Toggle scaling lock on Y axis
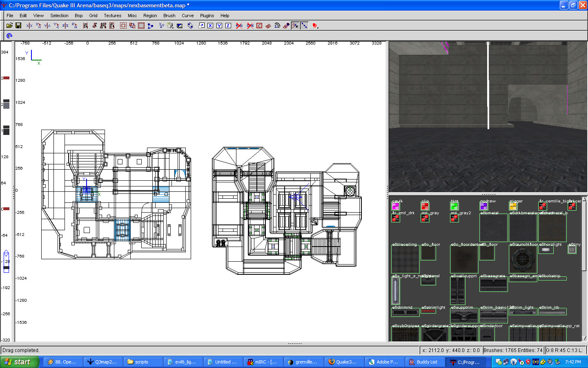Screen dimensions: 588x368 tap(219, 25)
